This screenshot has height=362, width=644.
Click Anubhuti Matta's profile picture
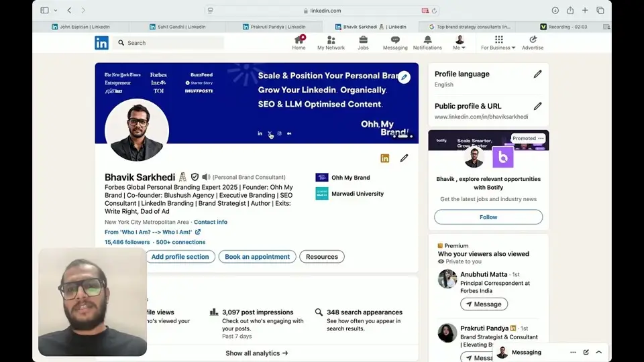(447, 279)
